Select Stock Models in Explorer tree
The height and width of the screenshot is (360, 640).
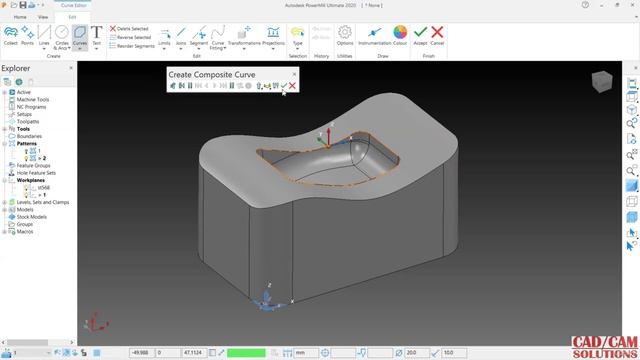31,217
